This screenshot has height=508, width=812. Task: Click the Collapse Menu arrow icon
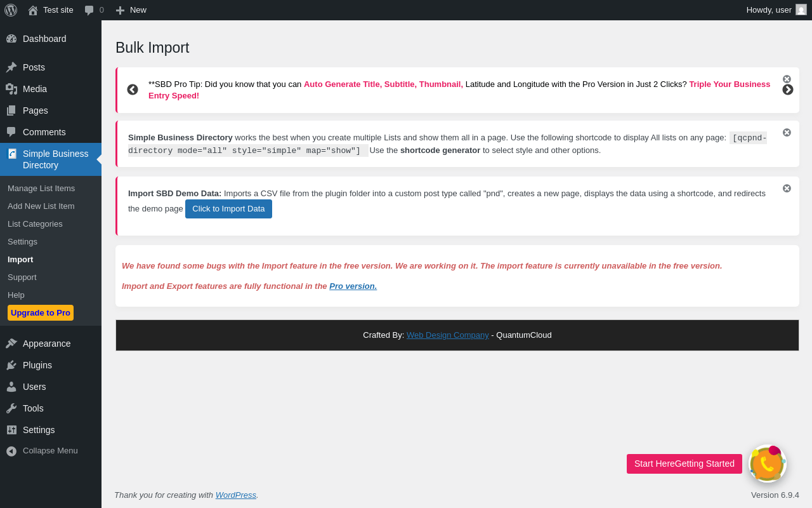coord(11,451)
